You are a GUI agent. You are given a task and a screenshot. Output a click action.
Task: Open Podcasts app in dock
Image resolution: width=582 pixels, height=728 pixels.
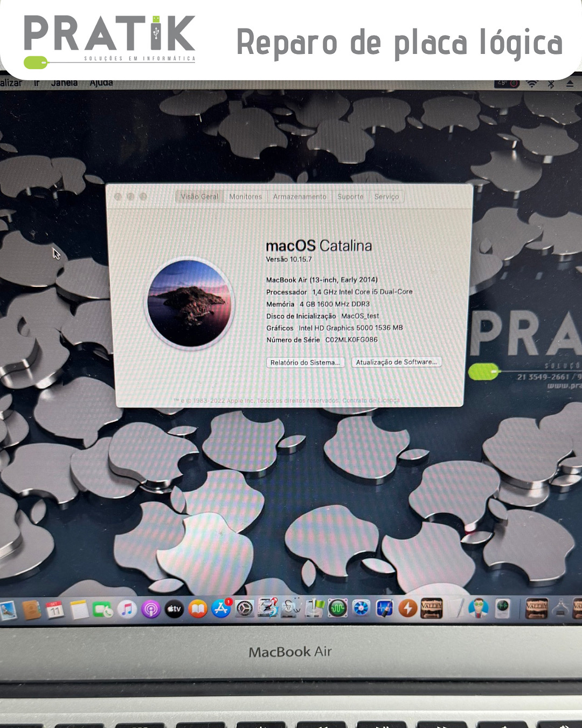(151, 609)
